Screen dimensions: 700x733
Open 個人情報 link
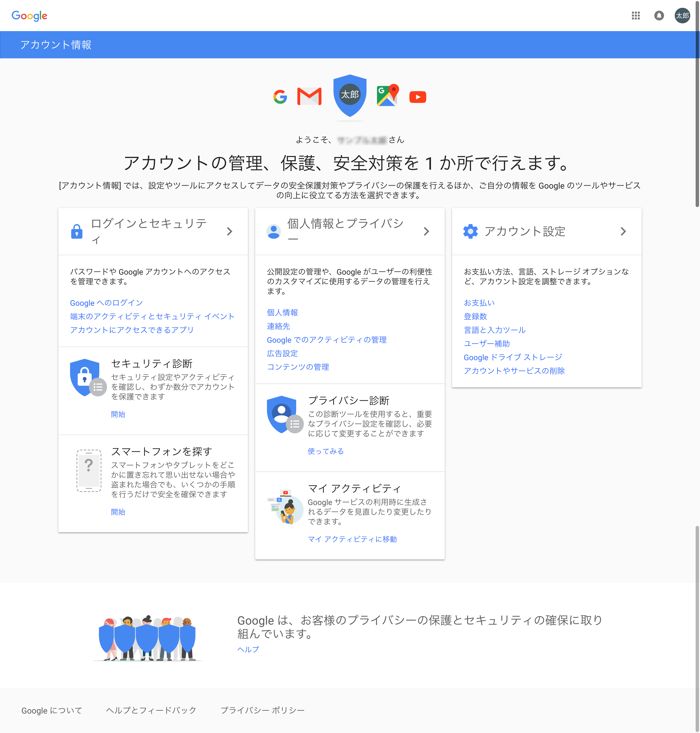[282, 313]
